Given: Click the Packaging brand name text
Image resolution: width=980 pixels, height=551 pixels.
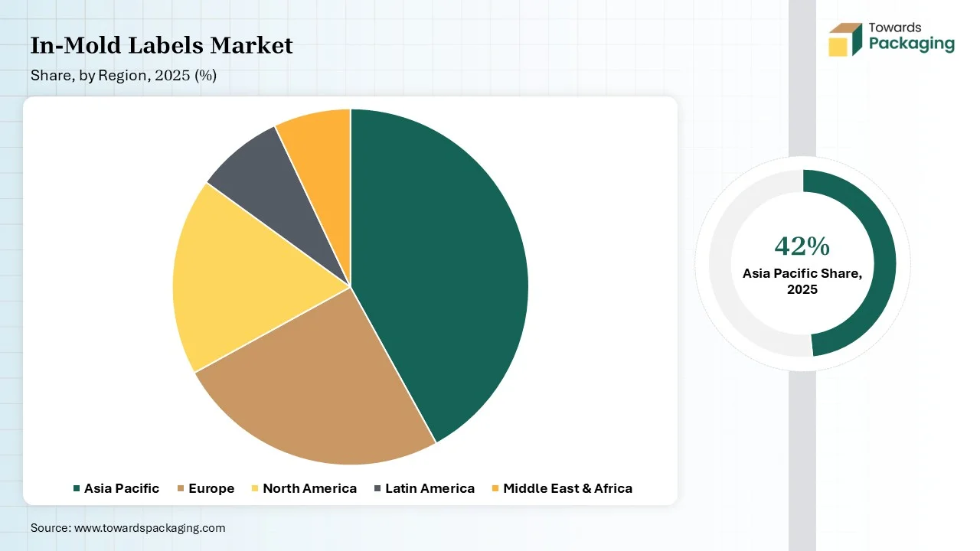Looking at the screenshot, I should pos(912,44).
